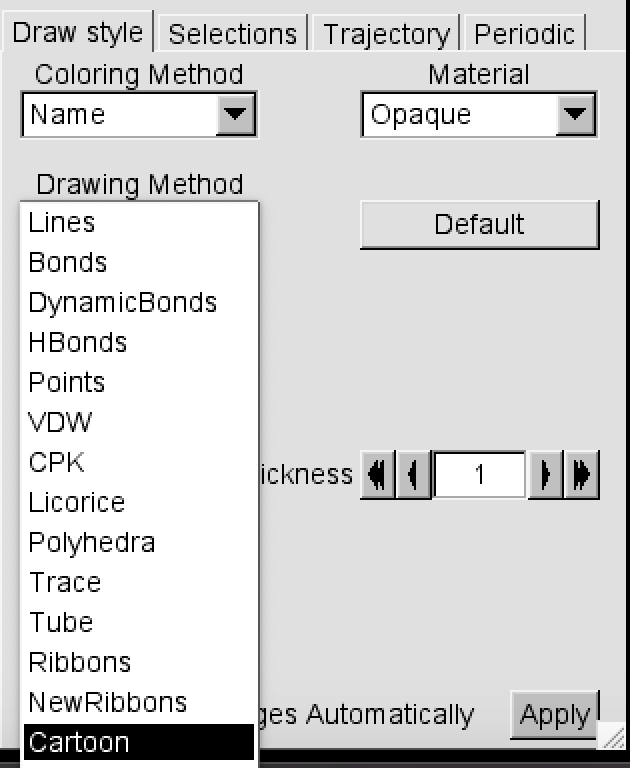Pick Licorice from the drawing methods
The image size is (630, 768).
click(x=77, y=502)
